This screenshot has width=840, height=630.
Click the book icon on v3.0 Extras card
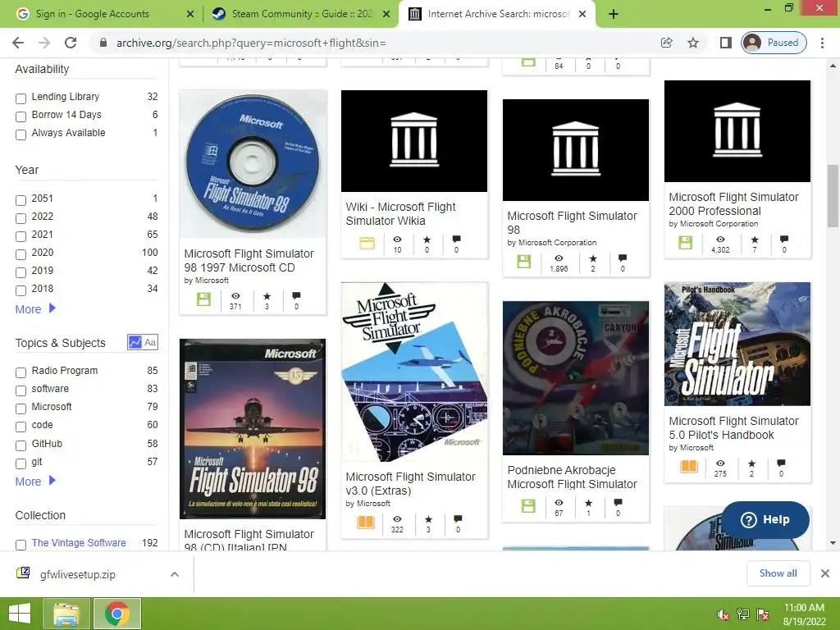(366, 522)
